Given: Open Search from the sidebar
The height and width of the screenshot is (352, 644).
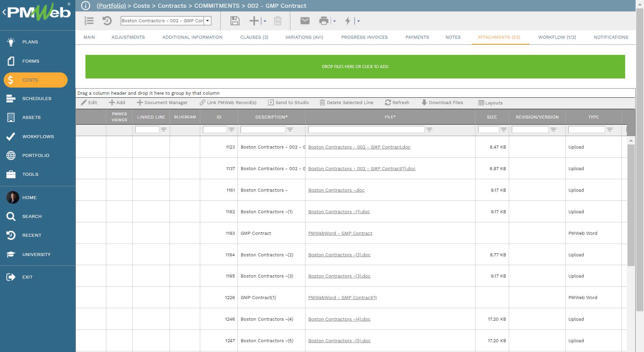Looking at the screenshot, I should [32, 216].
